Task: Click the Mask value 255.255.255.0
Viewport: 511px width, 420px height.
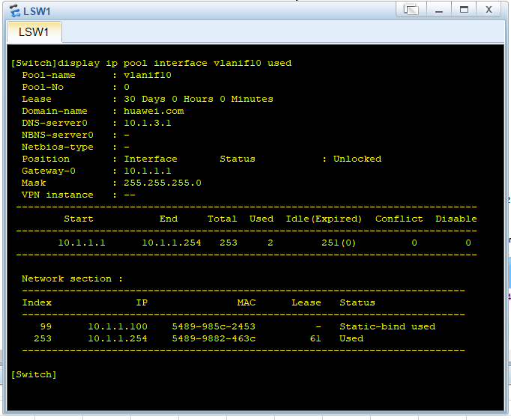Action: (163, 183)
